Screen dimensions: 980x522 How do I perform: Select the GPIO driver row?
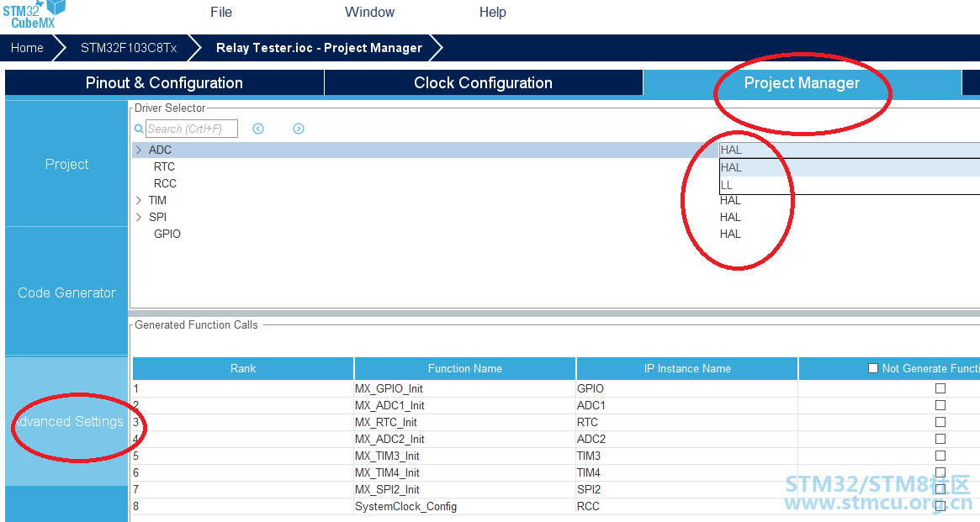(167, 235)
